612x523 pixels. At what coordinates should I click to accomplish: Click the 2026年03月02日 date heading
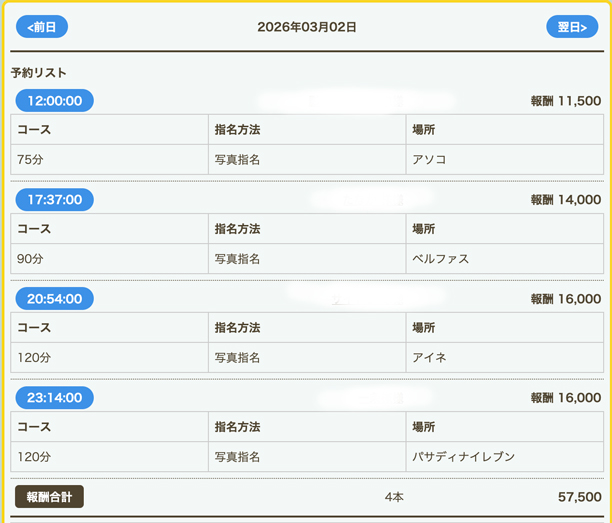(x=306, y=27)
